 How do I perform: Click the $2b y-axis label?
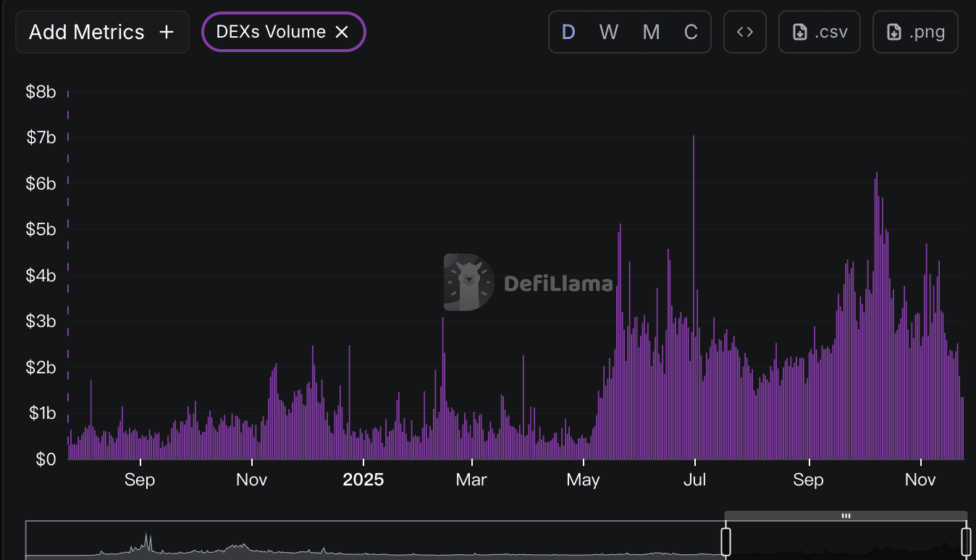tap(41, 368)
